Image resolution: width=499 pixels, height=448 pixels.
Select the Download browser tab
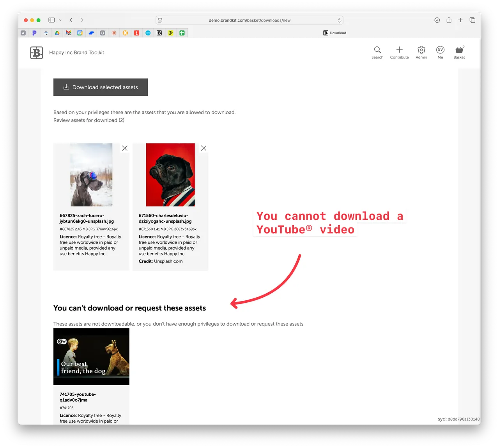334,33
